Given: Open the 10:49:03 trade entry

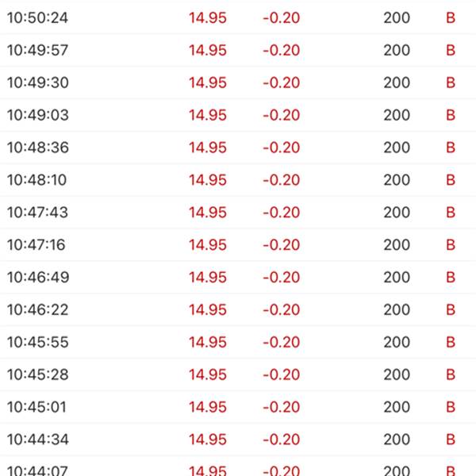Looking at the screenshot, I should [x=238, y=115].
